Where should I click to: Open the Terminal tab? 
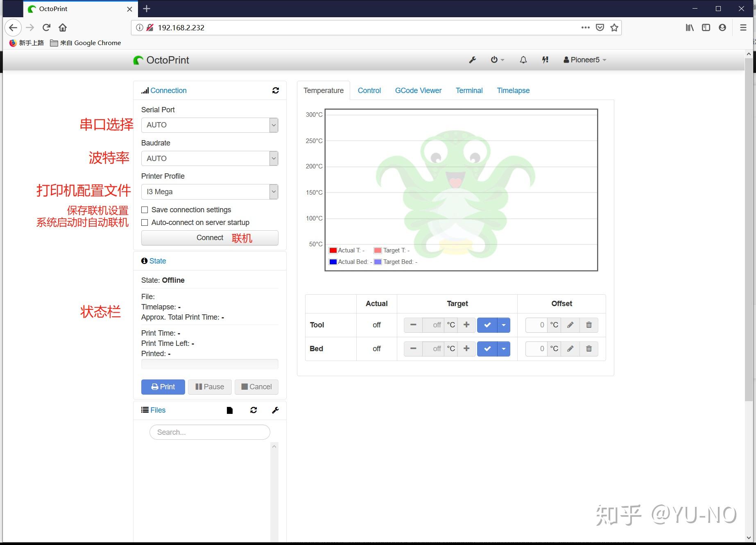pyautogui.click(x=469, y=90)
